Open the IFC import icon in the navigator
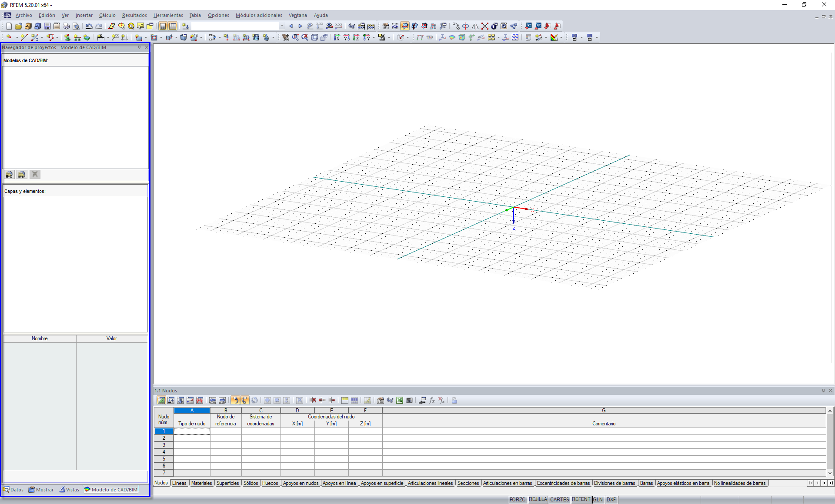 coord(9,174)
